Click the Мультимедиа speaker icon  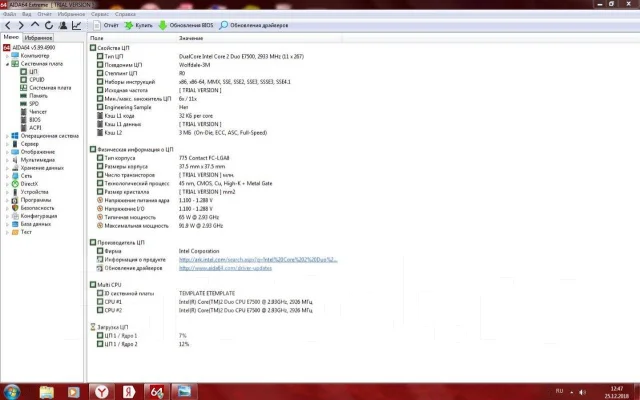point(15,160)
